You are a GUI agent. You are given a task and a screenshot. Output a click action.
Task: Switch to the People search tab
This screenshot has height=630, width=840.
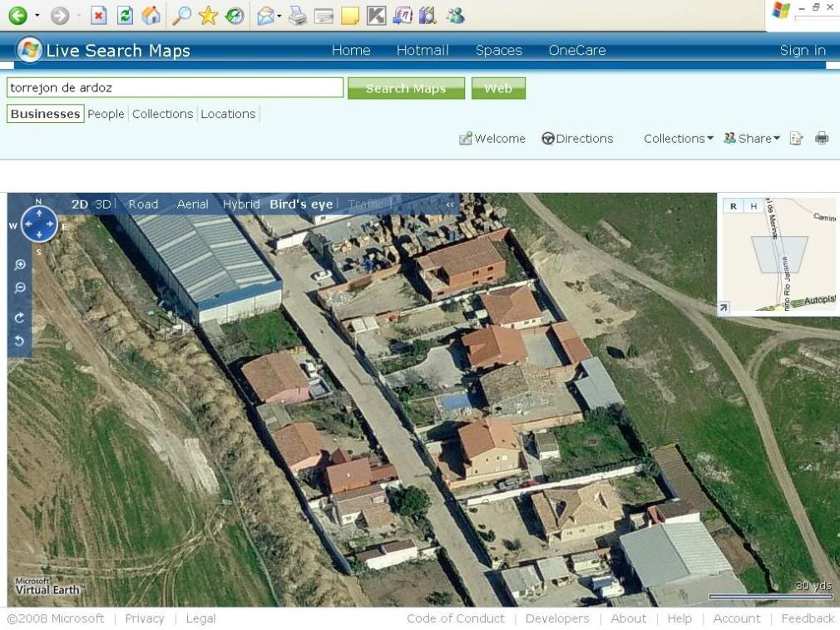[106, 114]
